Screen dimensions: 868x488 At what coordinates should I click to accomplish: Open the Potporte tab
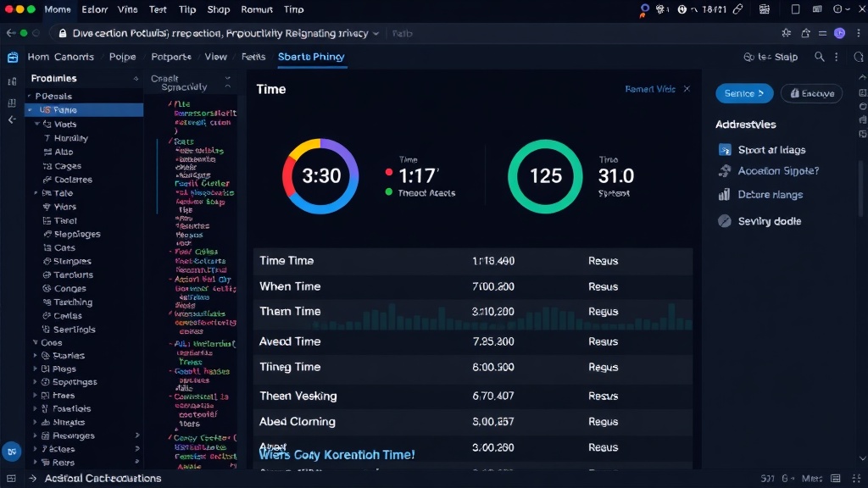click(171, 57)
